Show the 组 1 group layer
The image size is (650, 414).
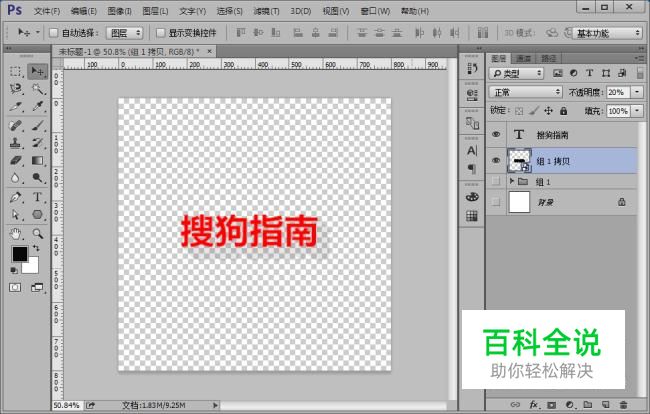coord(496,181)
